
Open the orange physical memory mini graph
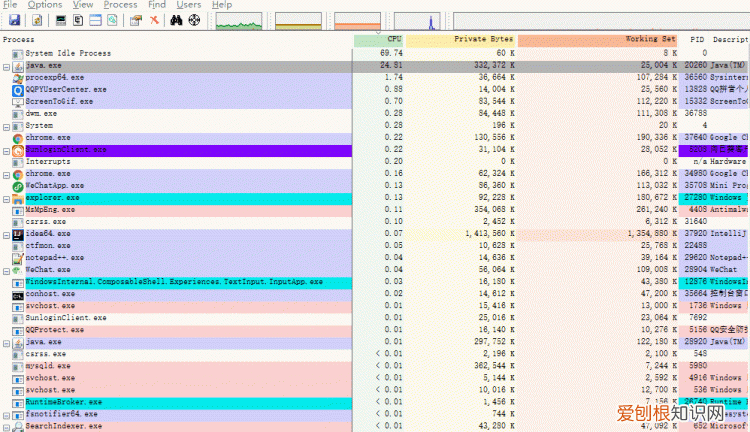pos(357,21)
